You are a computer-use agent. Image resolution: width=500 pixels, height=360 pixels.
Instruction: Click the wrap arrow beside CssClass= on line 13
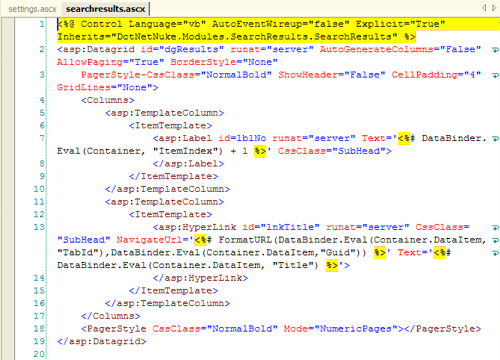coord(495,228)
